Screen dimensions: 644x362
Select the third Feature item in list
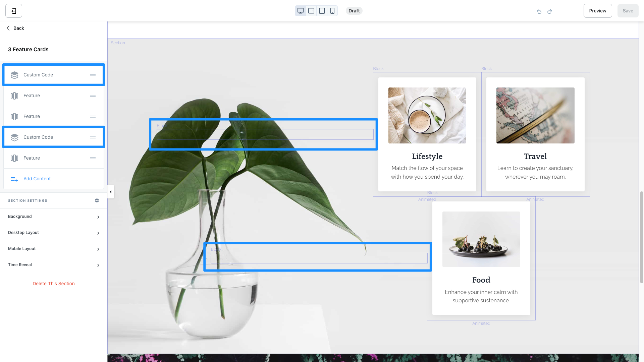coord(32,158)
